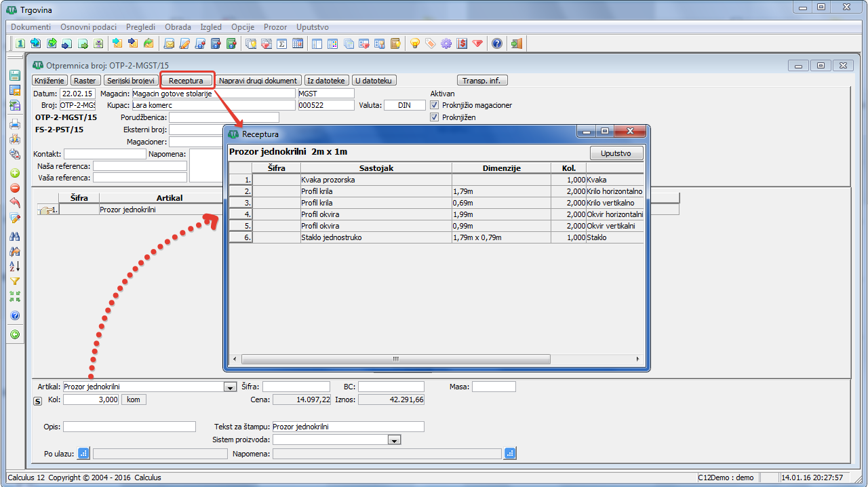Click the sigma sum toolbar icon

pyautogui.click(x=281, y=44)
